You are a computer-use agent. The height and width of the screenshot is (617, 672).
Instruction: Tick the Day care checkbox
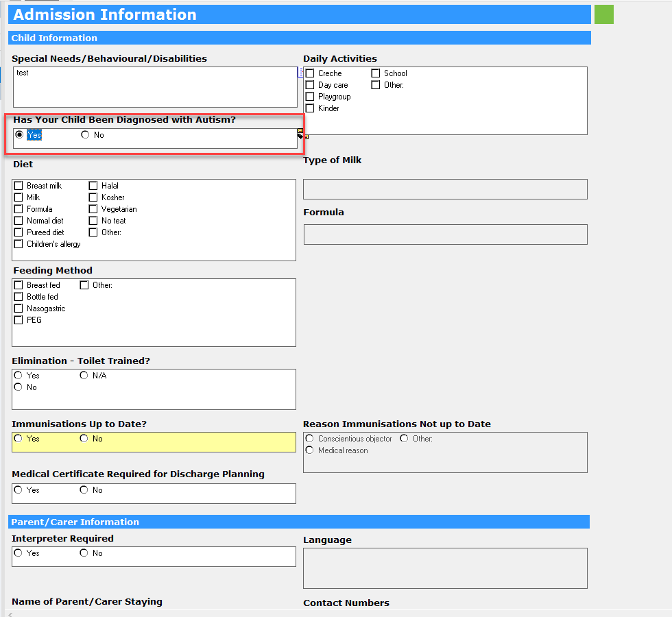point(310,85)
